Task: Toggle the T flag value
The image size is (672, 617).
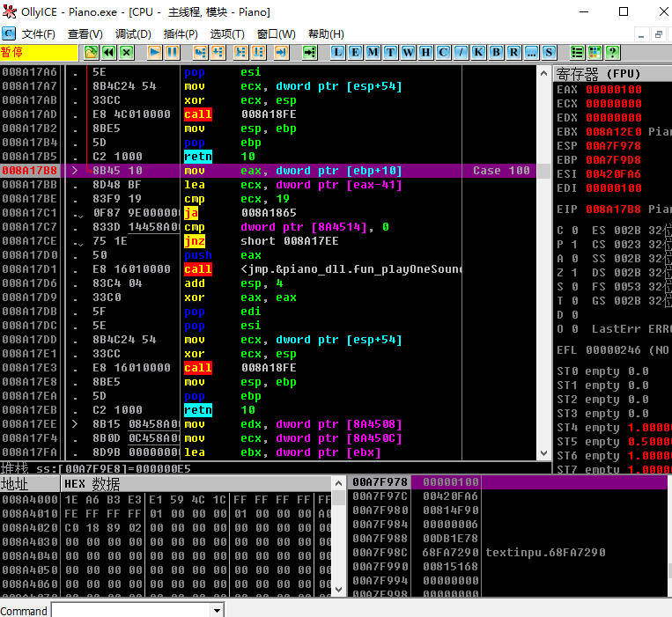Action: (575, 301)
